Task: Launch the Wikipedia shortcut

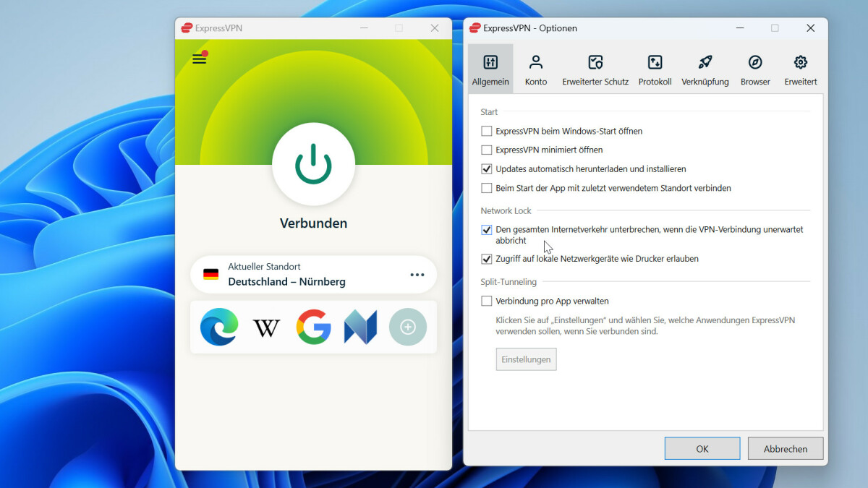Action: [x=266, y=327]
